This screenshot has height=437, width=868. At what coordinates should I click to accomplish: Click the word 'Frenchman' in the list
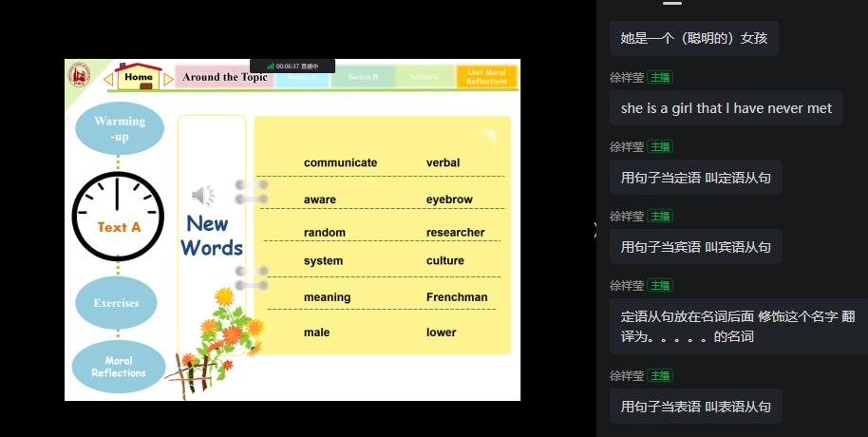pos(456,297)
